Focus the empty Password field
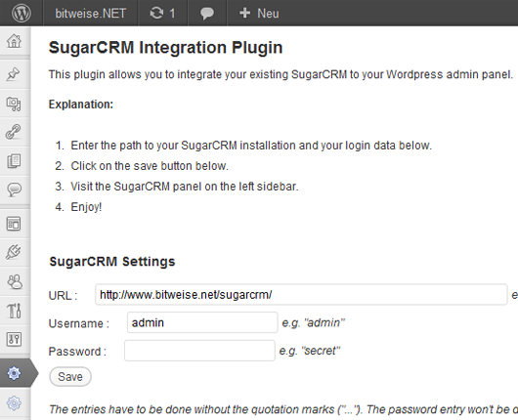This screenshot has height=420, width=518. 199,351
